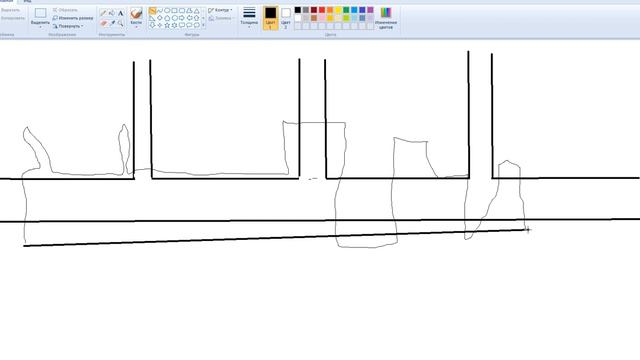Pick the indigo color swatch
This screenshot has width=640, height=360.
pyautogui.click(x=362, y=10)
